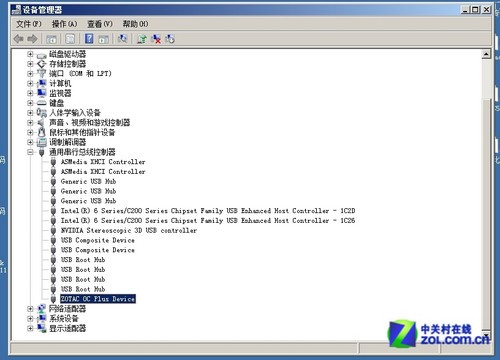Screen dimensions: 500x360
Task: Expand the 调制解调器 node
Action: [x=30, y=142]
